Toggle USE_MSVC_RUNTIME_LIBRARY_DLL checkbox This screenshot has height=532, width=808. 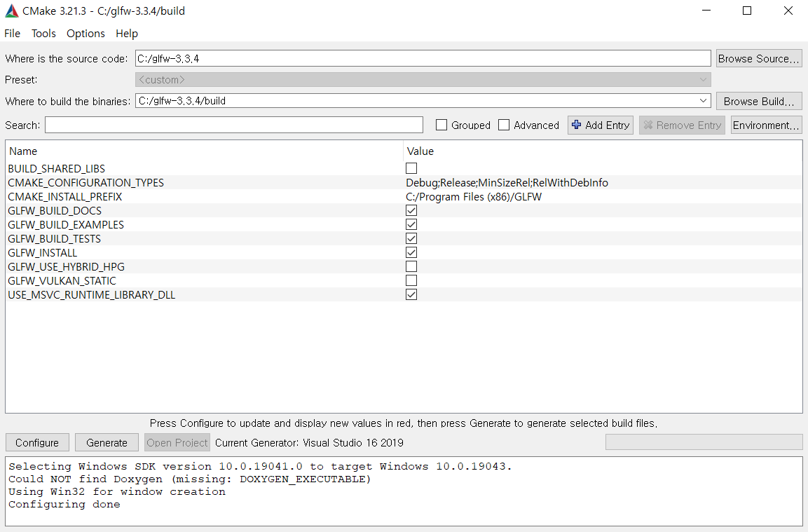point(411,294)
